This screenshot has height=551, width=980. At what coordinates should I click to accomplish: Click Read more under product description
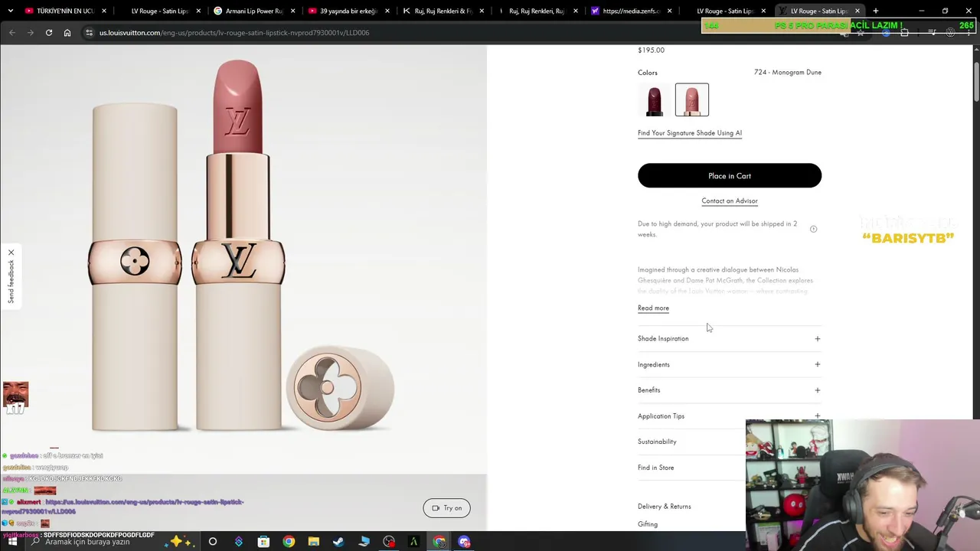coord(653,308)
